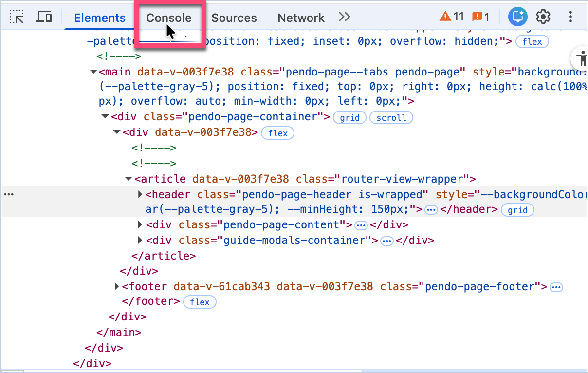Expand the guide-modals-container div

pyautogui.click(x=140, y=241)
